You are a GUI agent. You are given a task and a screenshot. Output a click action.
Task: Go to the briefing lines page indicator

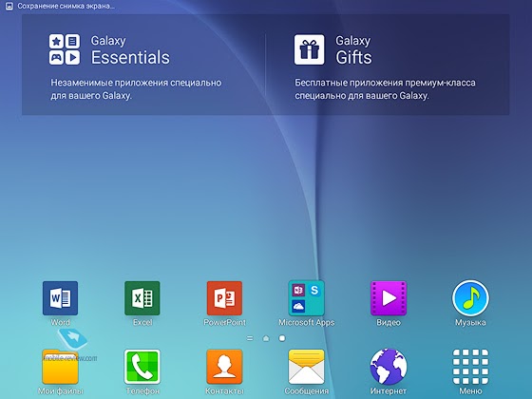point(250,338)
